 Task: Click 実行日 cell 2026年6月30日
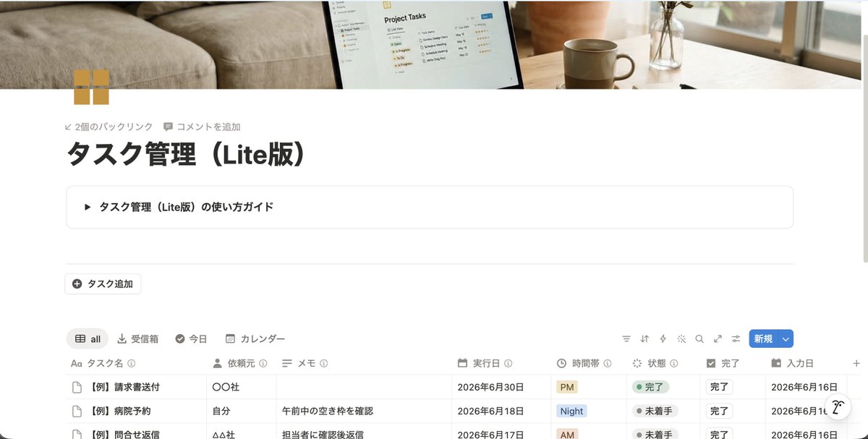[502, 387]
